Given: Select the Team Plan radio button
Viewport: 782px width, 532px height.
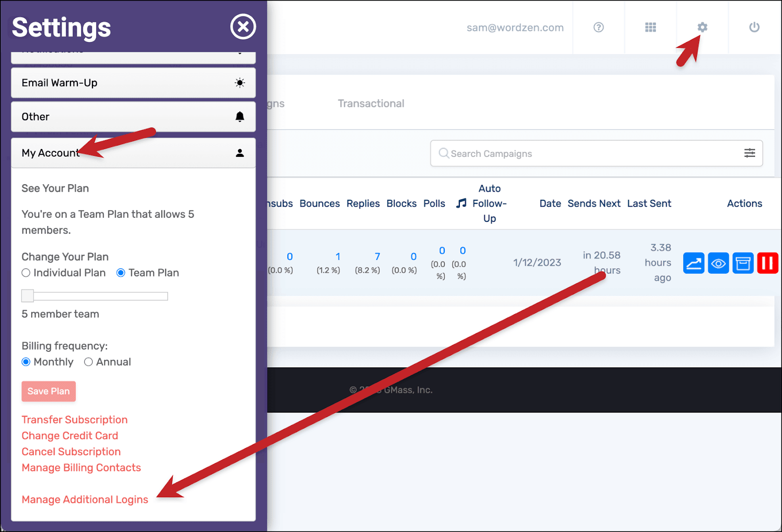Looking at the screenshot, I should point(121,273).
